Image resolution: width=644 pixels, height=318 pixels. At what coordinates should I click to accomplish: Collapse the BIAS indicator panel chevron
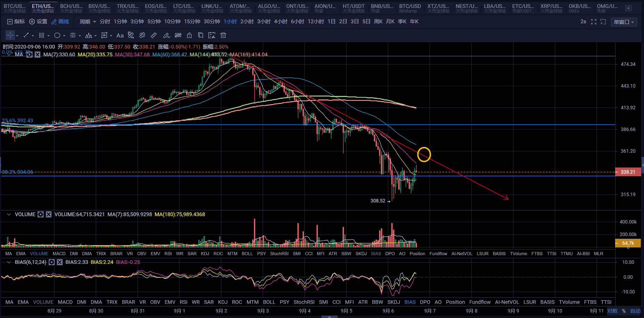[9, 262]
